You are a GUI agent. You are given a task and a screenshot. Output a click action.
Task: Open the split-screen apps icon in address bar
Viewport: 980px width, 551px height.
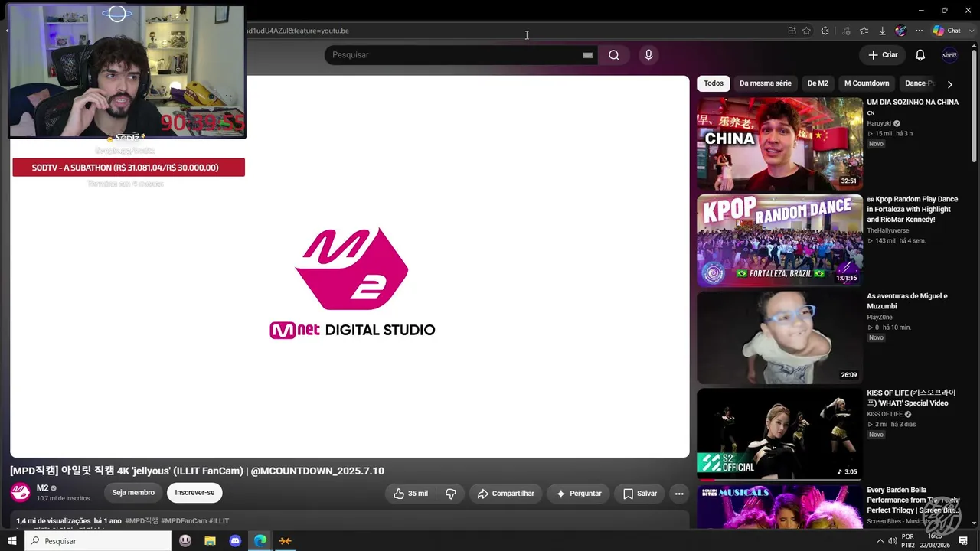click(x=792, y=31)
